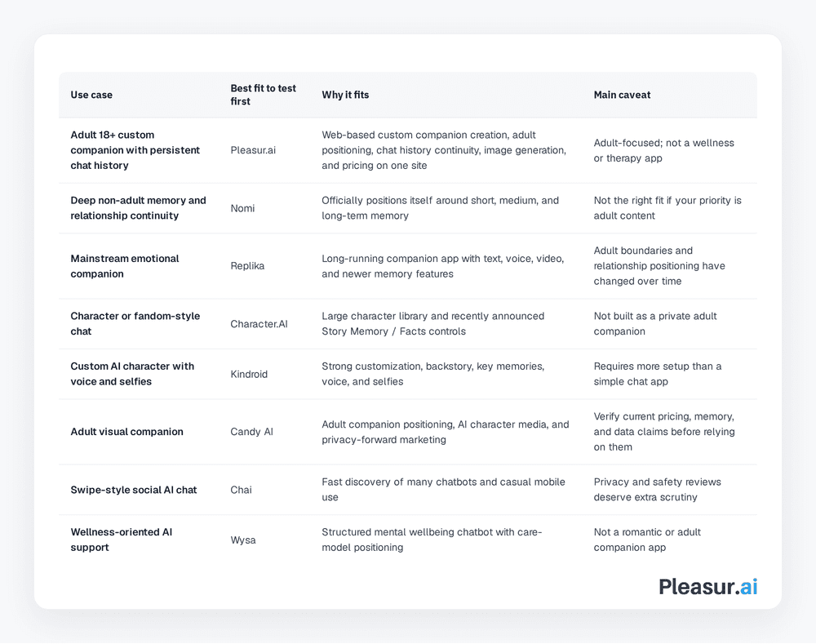Select 'Character or fandom-style chat' use case
The height and width of the screenshot is (644, 816).
click(135, 324)
